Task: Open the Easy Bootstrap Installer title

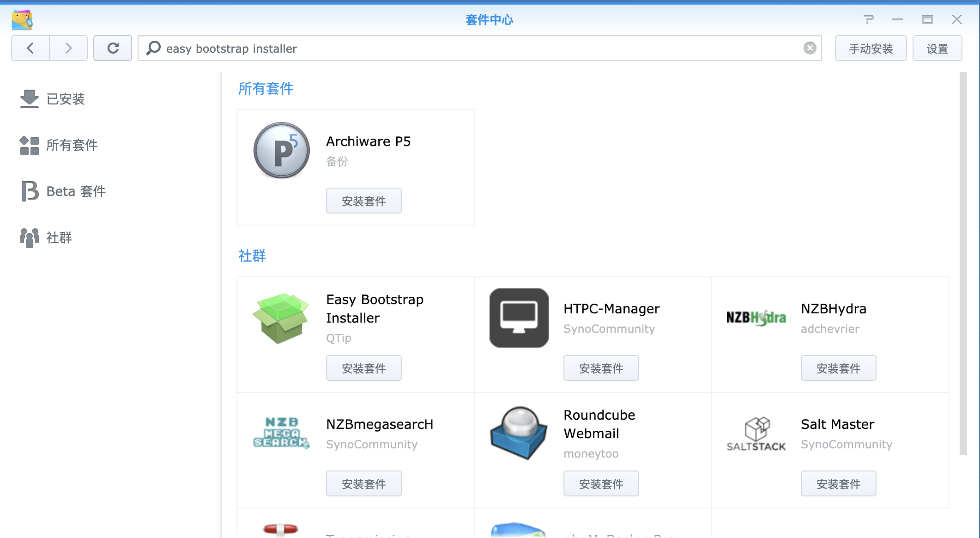Action: pyautogui.click(x=375, y=308)
